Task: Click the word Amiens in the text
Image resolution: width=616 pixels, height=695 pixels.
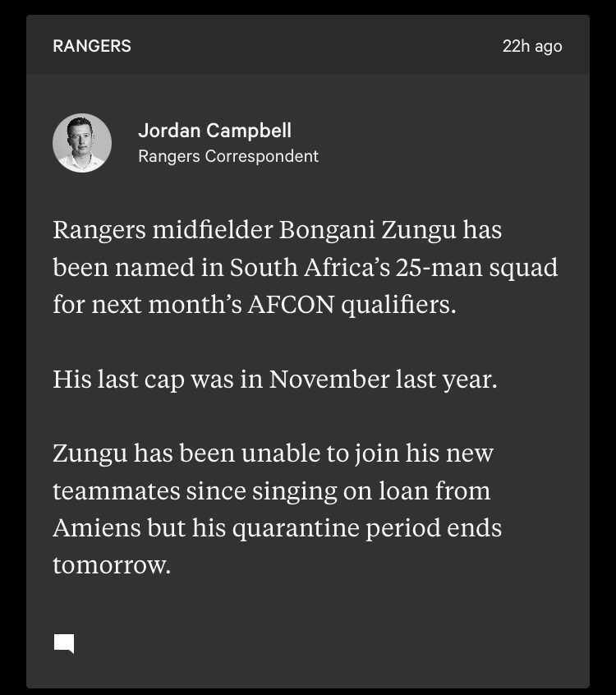Action: click(x=97, y=528)
